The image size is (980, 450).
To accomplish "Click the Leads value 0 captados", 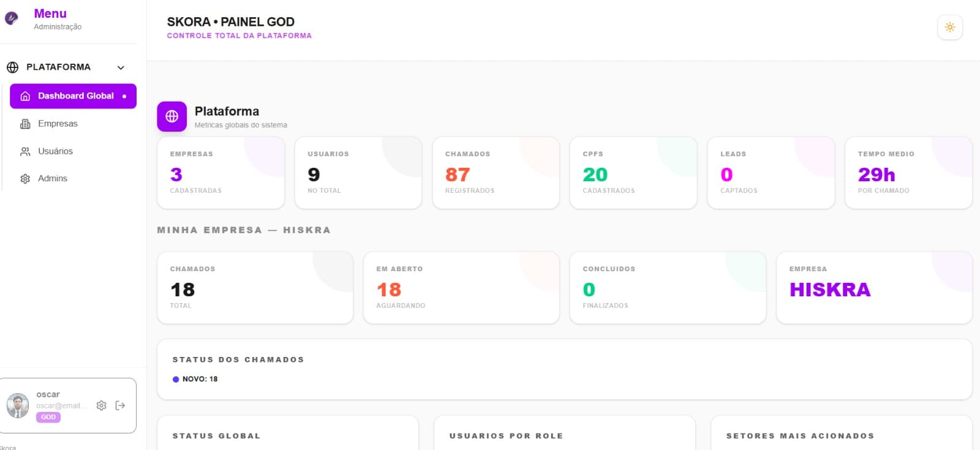I will (726, 174).
